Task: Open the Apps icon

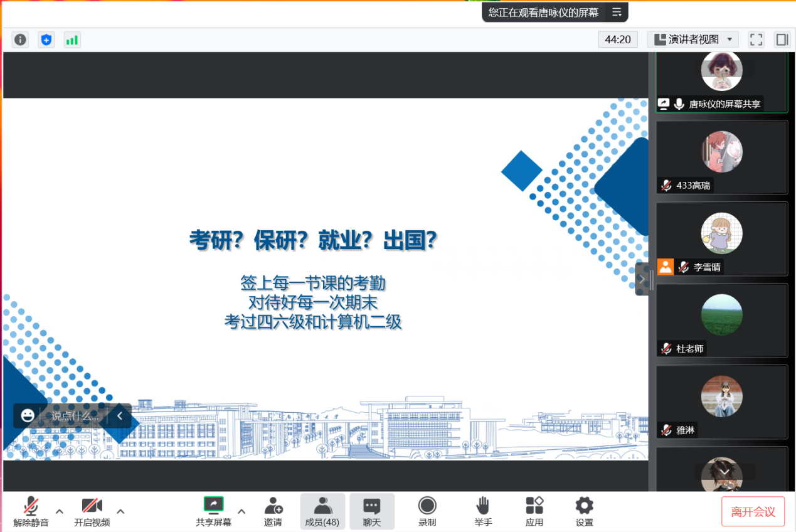Action: 534,511
